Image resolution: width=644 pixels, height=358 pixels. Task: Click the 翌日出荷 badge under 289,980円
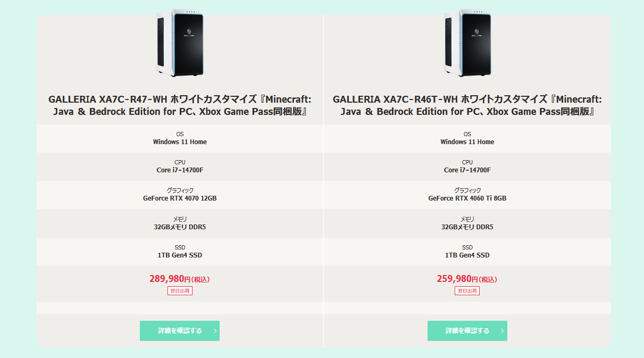click(x=180, y=291)
